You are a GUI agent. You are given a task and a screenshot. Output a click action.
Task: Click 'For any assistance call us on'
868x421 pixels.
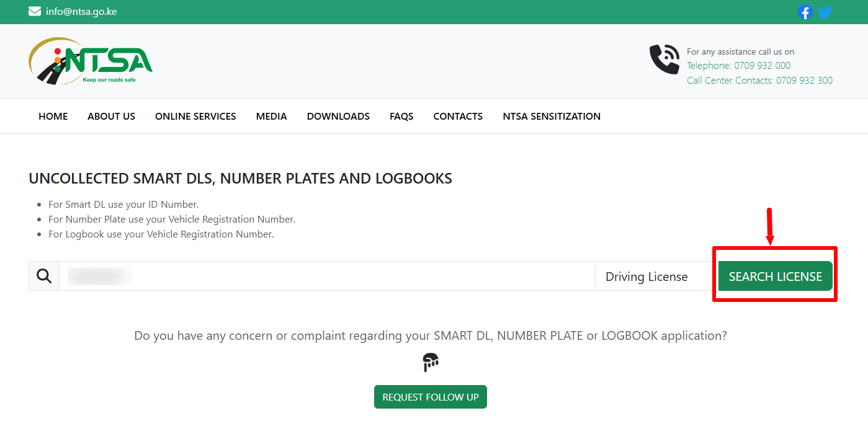(x=740, y=51)
